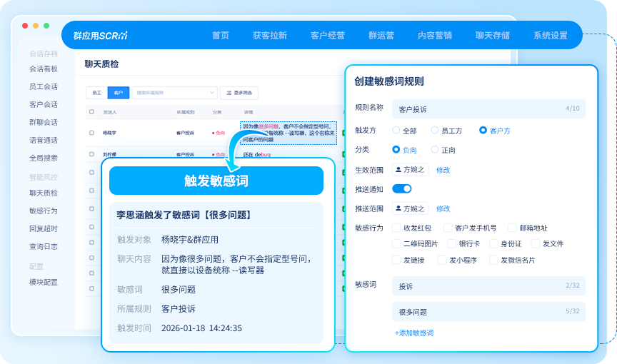Click the 敏感词 field containing 很多问题
Viewport: 617px width, 364px height.
coord(488,312)
